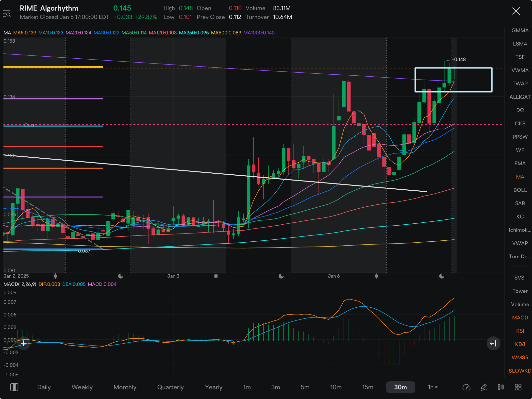The width and height of the screenshot is (532, 399).
Task: Click the jump-to-latest arrow button
Action: [493, 343]
